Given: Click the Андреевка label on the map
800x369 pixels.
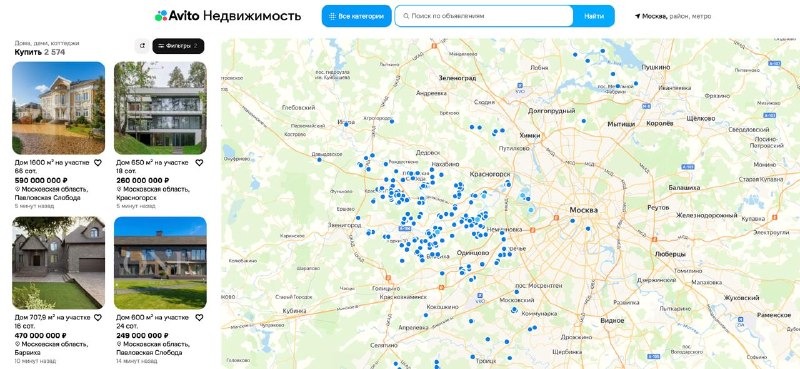Looking at the screenshot, I should tap(432, 93).
